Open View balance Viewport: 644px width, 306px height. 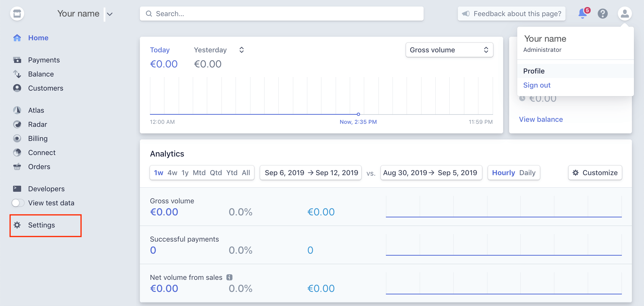541,119
